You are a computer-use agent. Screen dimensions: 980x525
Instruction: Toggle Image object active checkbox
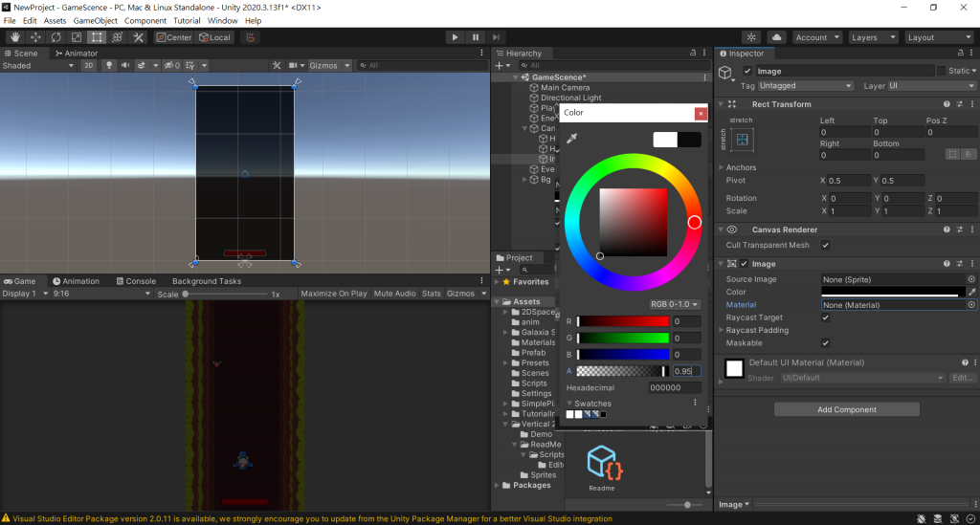click(x=747, y=71)
